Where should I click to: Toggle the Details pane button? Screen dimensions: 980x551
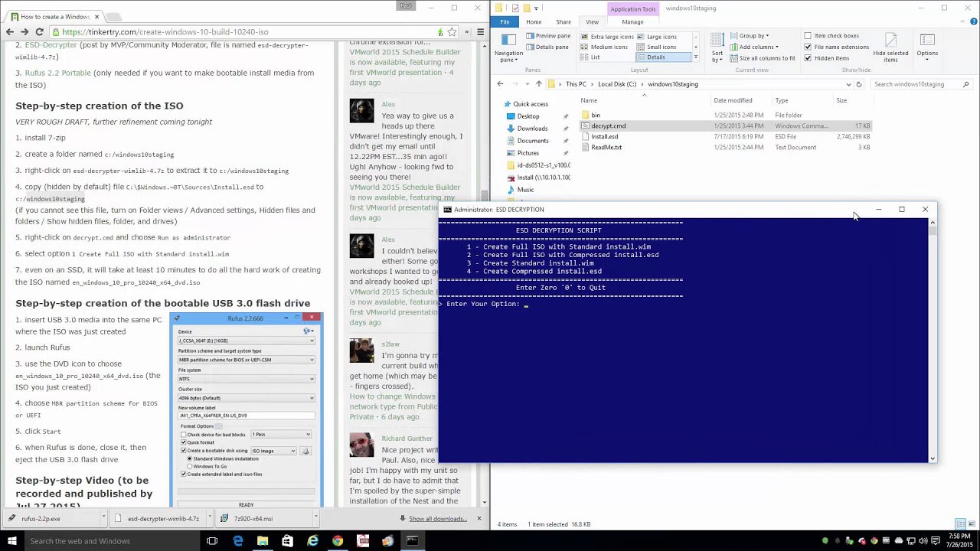click(x=547, y=47)
